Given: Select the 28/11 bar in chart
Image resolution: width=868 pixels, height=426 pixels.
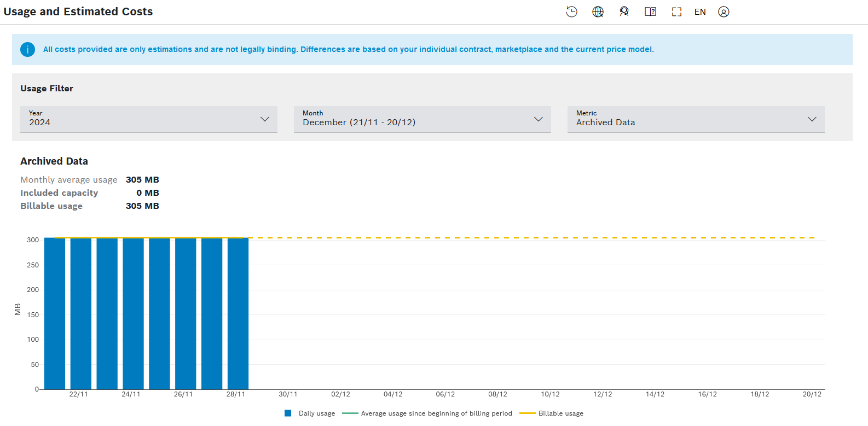Looking at the screenshot, I should (238, 314).
